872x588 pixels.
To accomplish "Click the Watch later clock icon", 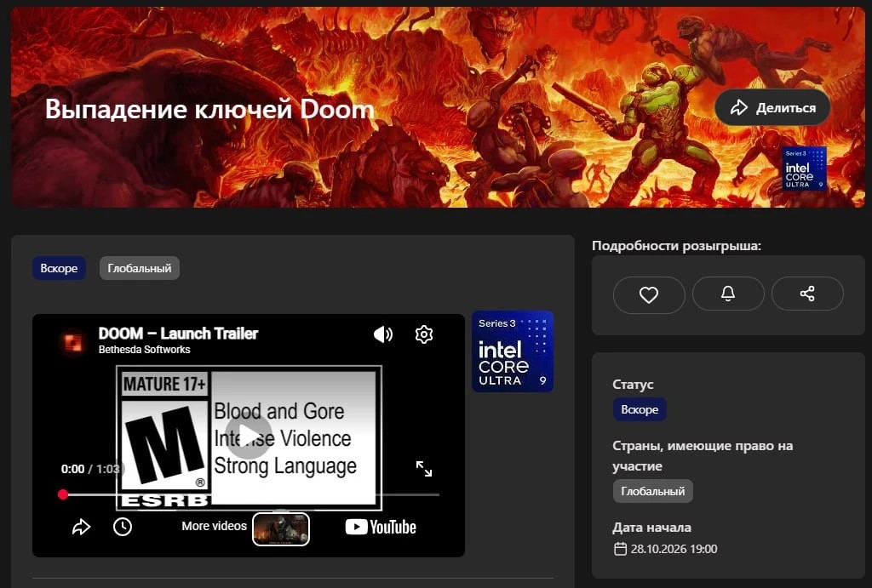I will [x=123, y=527].
